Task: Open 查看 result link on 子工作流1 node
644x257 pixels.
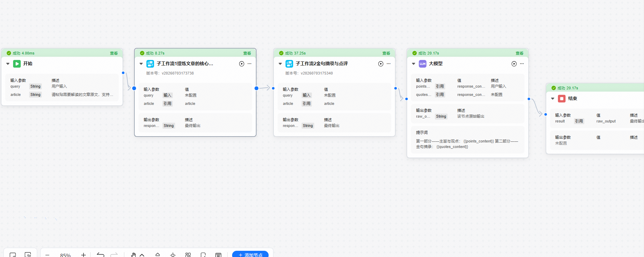Action: [247, 53]
